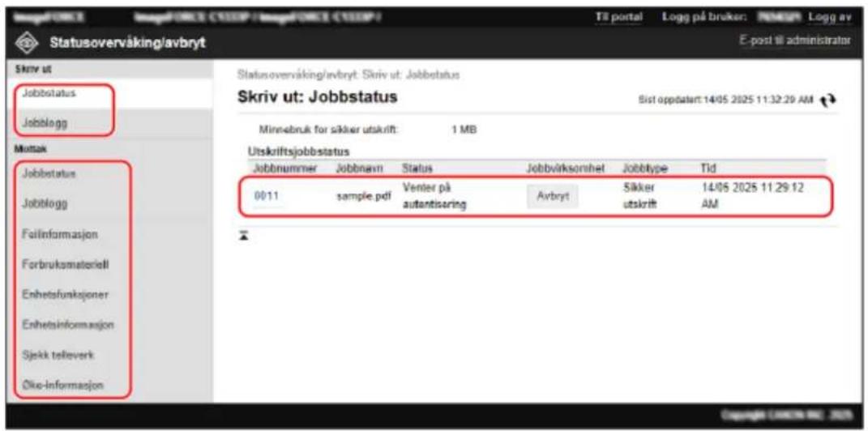Image resolution: width=868 pixels, height=431 pixels.
Task: Click the Skriv ut: Jobbstatus page heading
Action: point(318,97)
